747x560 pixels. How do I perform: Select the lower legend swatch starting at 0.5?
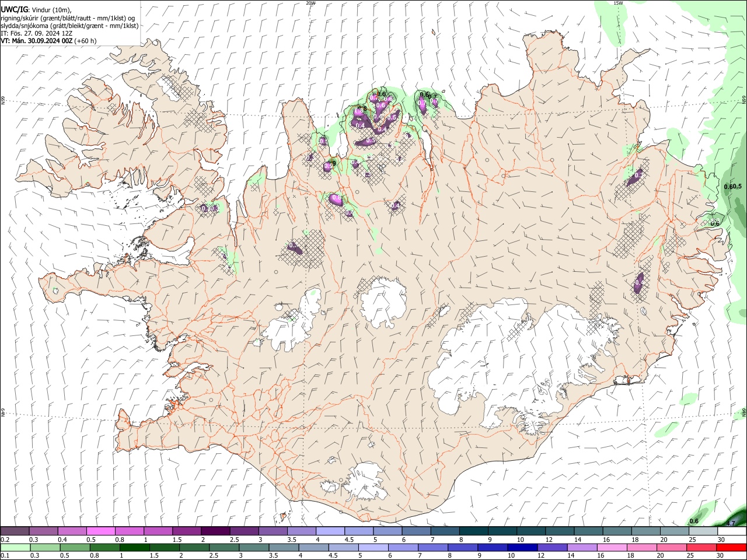[x=75, y=548]
